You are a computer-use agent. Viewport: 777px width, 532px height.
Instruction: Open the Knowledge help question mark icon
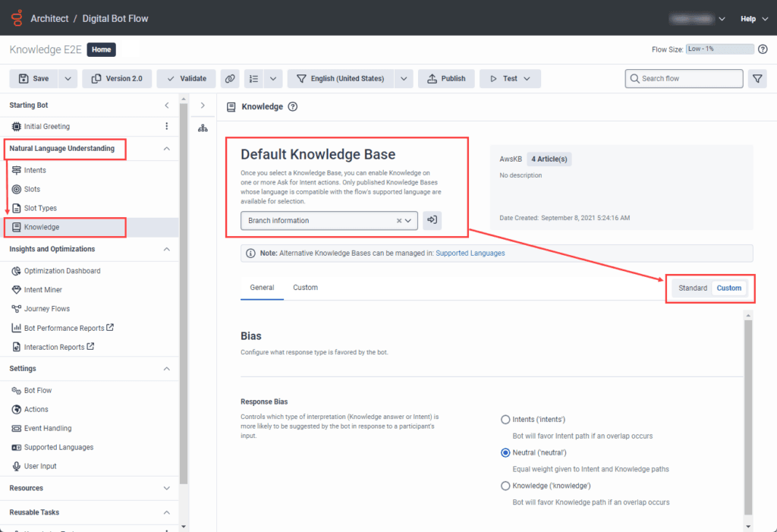[293, 107]
